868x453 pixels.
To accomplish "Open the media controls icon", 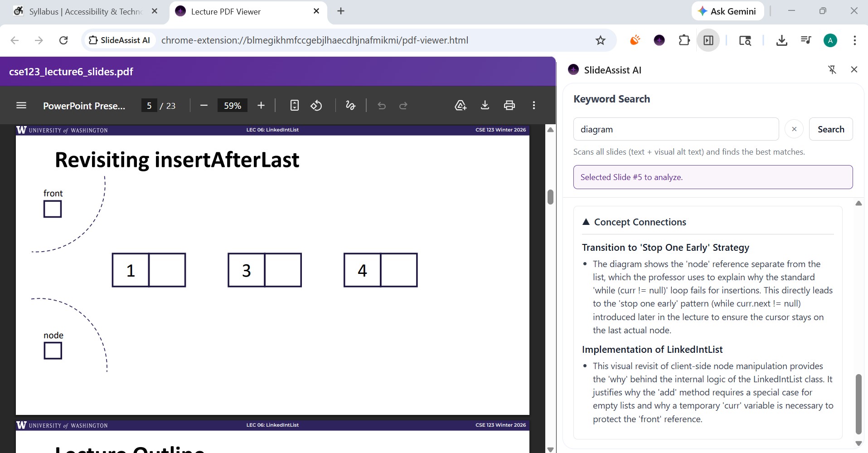I will (805, 40).
